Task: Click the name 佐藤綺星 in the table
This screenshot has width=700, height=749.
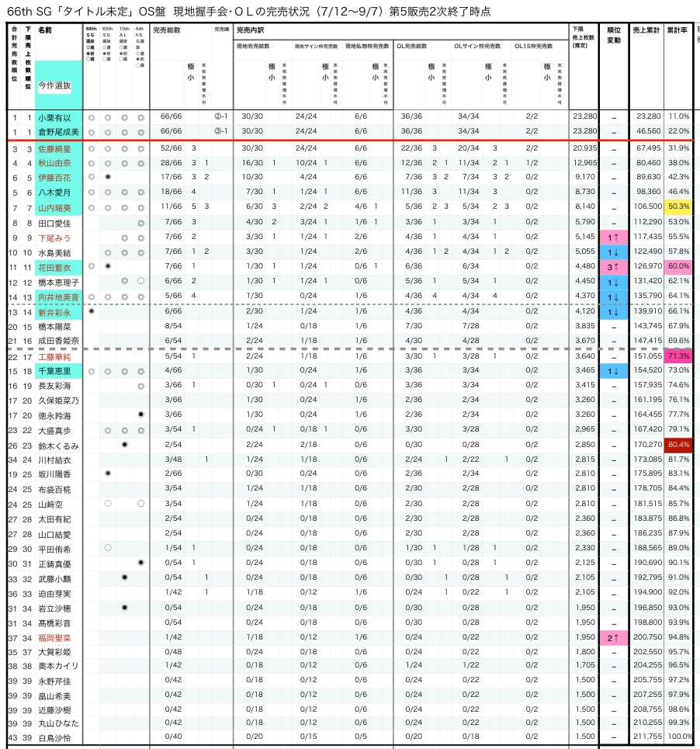Action: click(x=54, y=148)
